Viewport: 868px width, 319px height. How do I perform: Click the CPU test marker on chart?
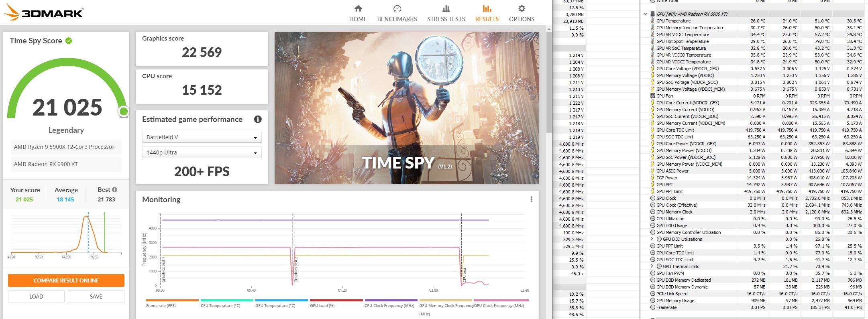coord(465,275)
